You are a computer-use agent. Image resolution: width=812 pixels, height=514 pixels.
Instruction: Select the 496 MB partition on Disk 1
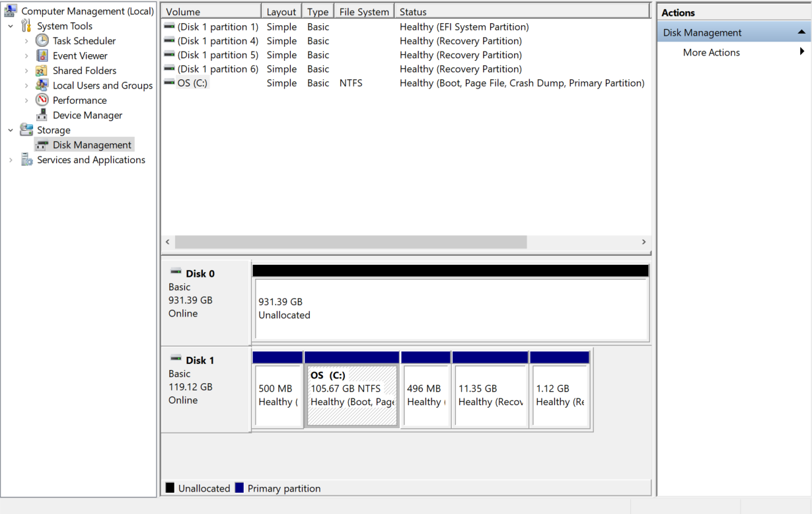(x=426, y=395)
